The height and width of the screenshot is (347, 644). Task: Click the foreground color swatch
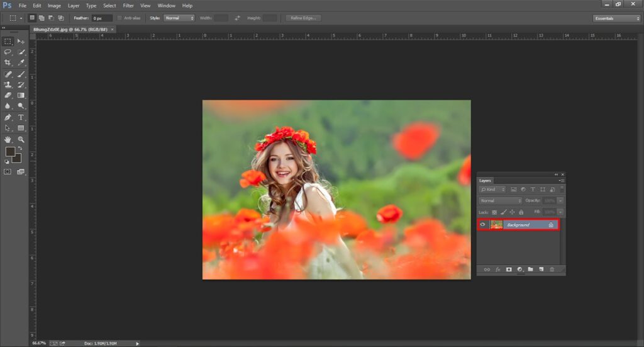tap(9, 151)
